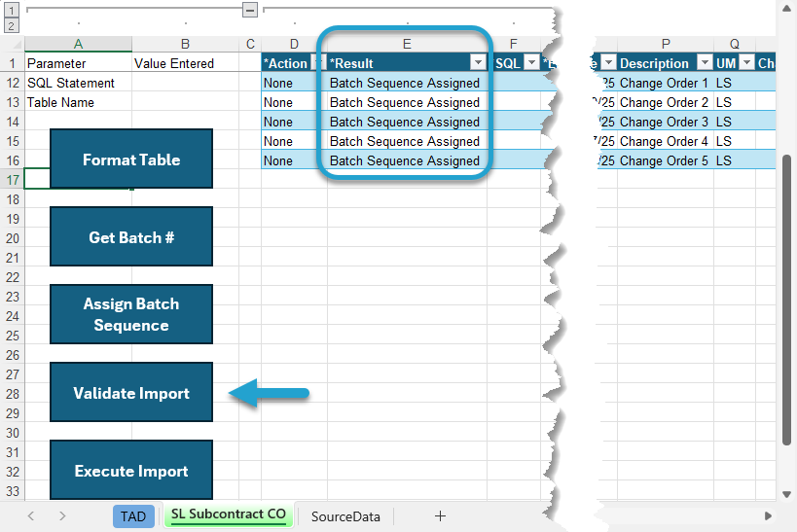Select column C header
This screenshot has width=797, height=532.
(250, 44)
